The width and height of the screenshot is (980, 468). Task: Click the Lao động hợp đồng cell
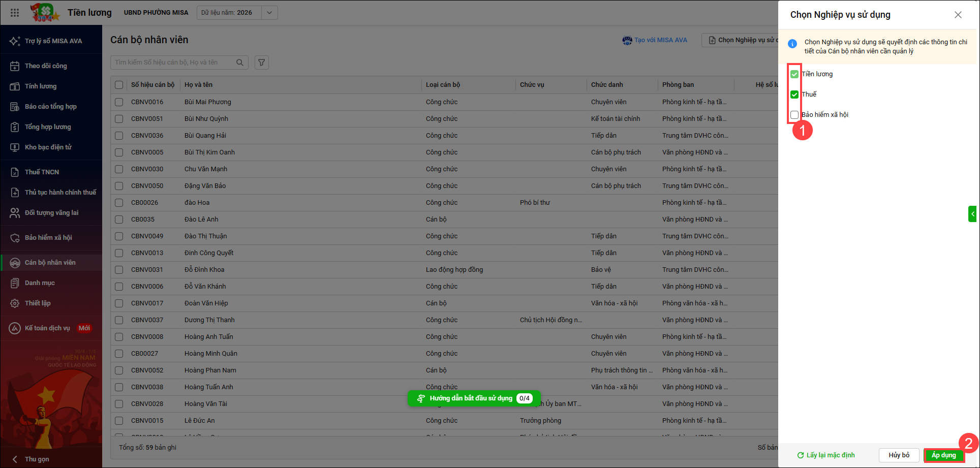click(454, 270)
